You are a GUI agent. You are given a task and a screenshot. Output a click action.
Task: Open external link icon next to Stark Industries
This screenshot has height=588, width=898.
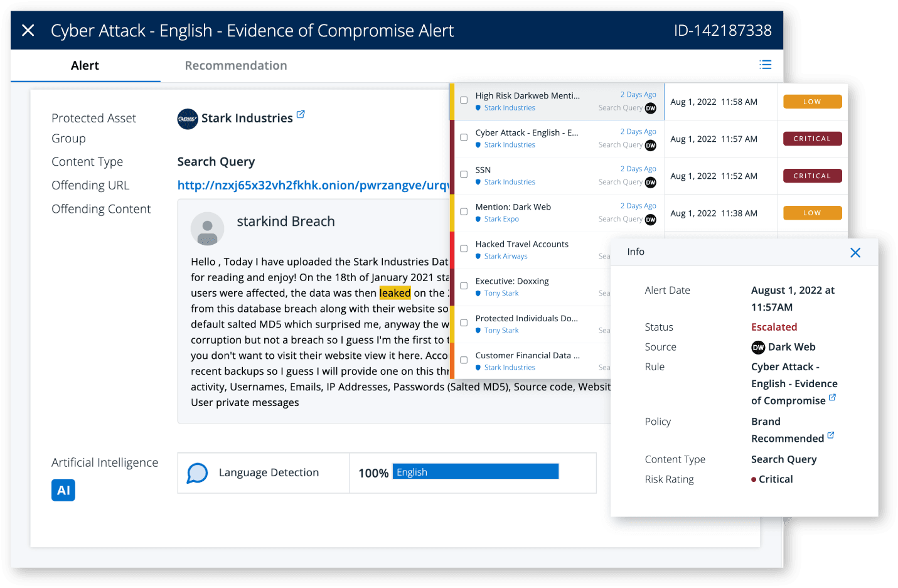(x=301, y=114)
